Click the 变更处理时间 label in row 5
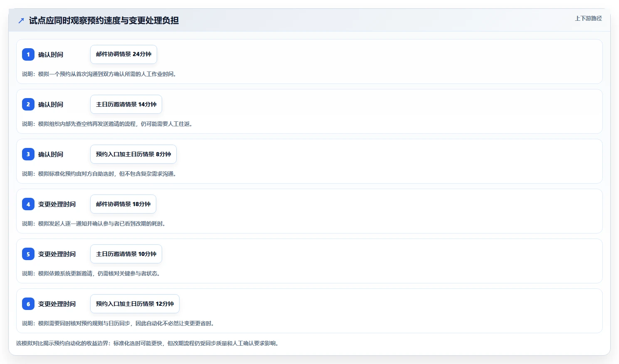This screenshot has height=364, width=619. coord(57,254)
